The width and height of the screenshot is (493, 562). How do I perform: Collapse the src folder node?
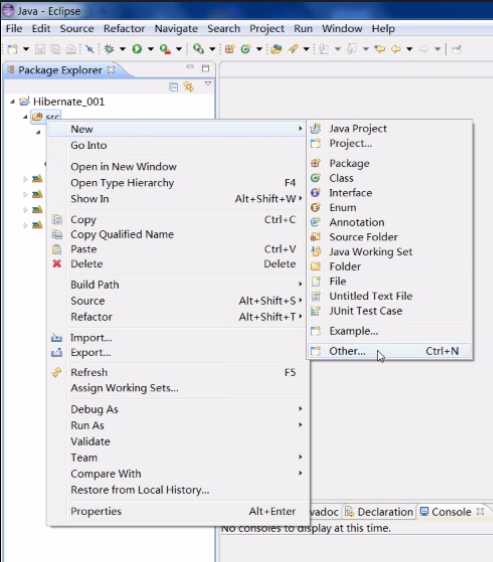click(25, 117)
